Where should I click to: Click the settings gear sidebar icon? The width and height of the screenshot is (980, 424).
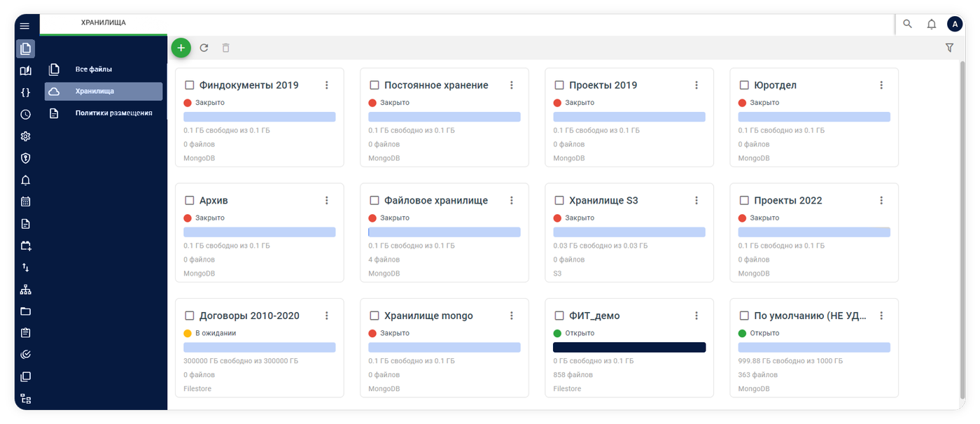click(25, 136)
